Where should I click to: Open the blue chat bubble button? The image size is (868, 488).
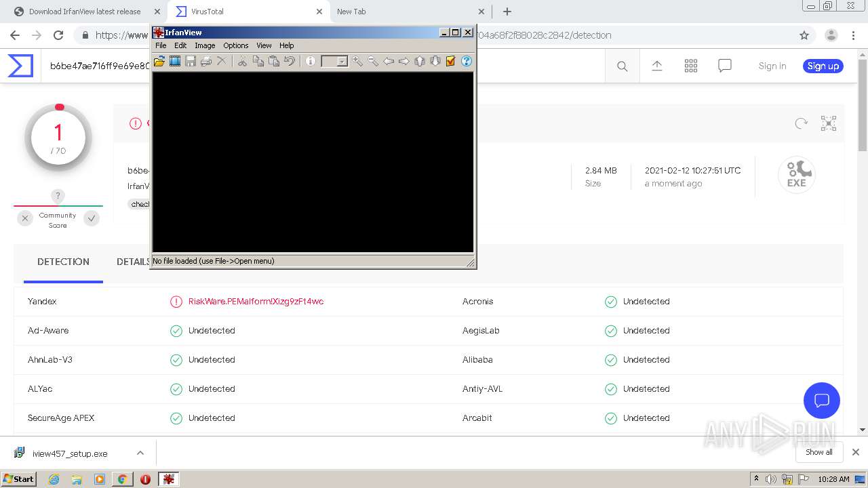(x=822, y=400)
